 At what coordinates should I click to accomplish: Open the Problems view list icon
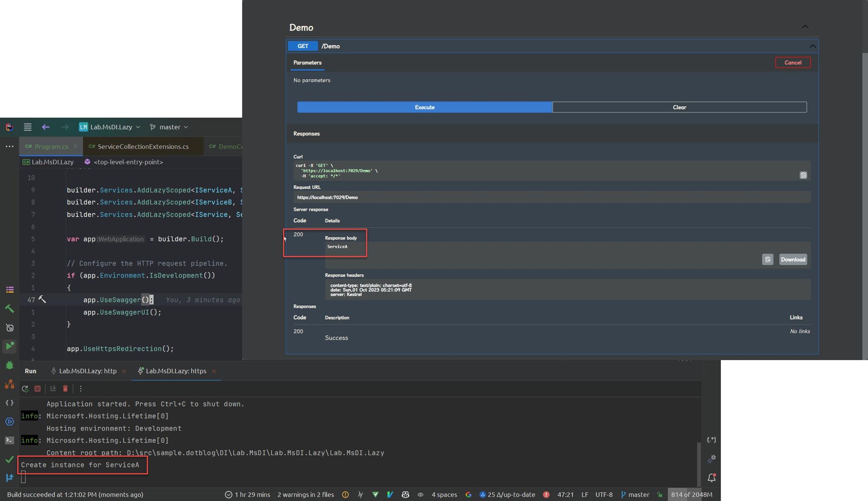10,289
